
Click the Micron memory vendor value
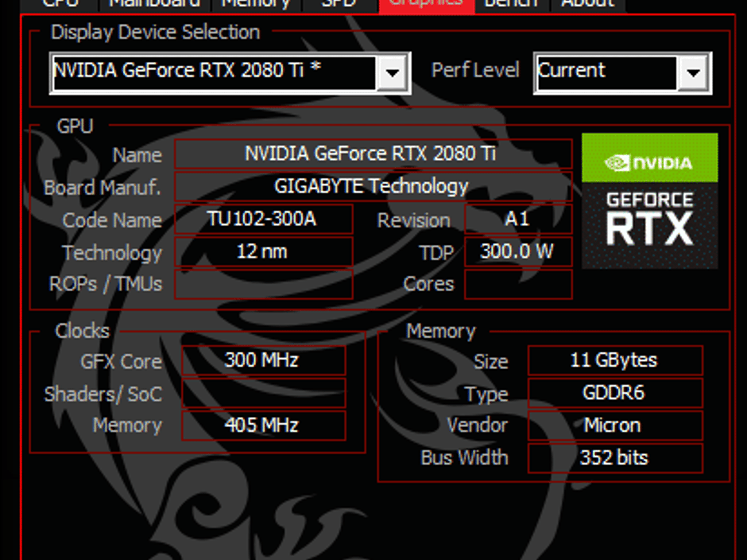coord(615,425)
